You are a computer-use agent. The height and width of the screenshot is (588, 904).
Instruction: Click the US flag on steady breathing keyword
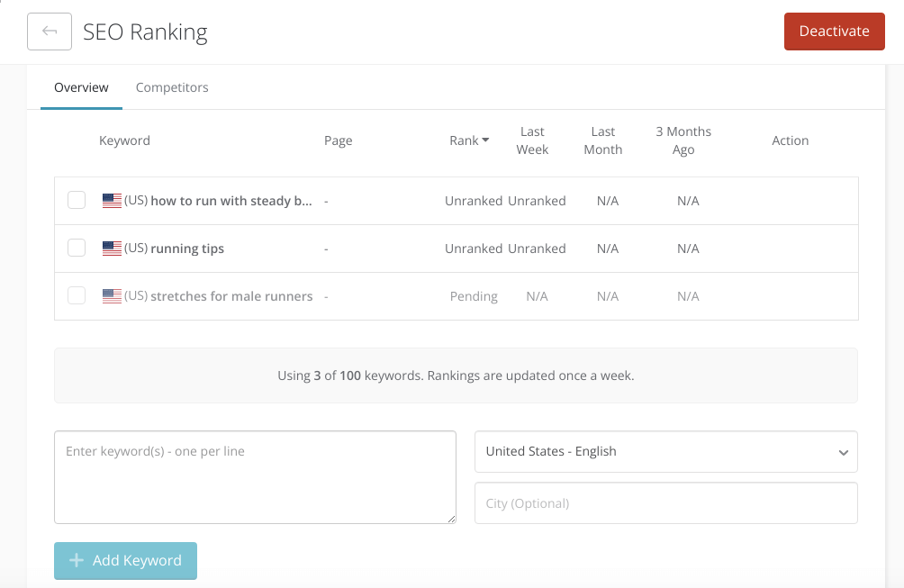pos(112,201)
